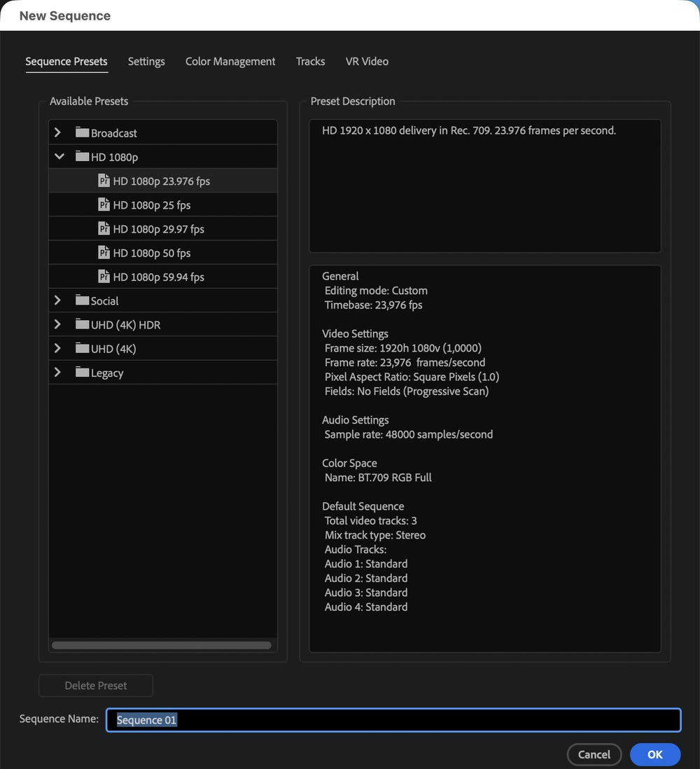Click the preset icon for HD 1080p 23.976 fps
This screenshot has width=700, height=769.
point(104,181)
